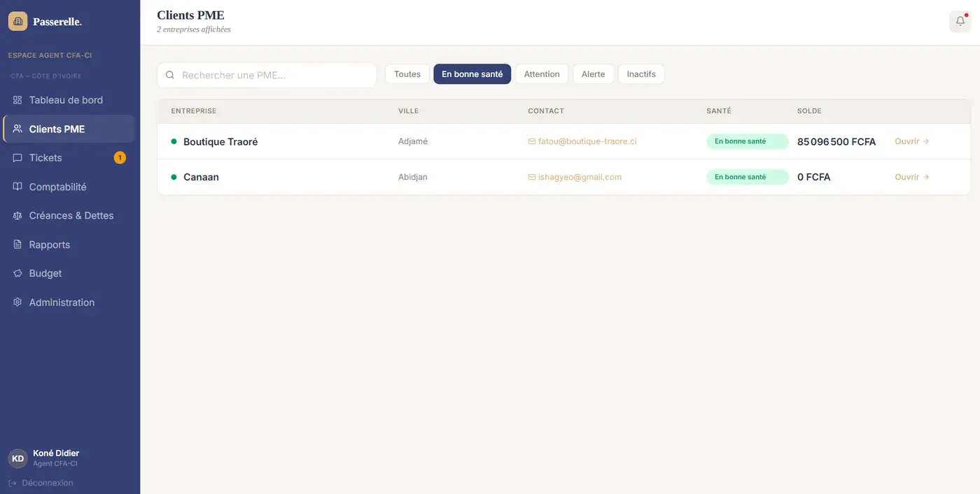980x494 pixels.
Task: Go to Tableau de bord
Action: [69, 100]
